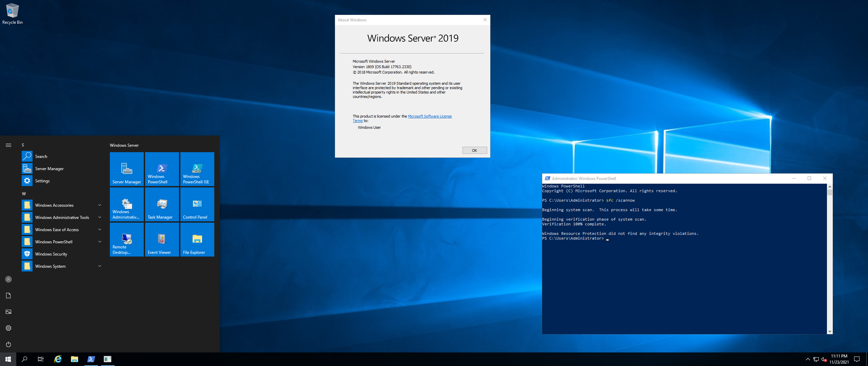
Task: Open the Windows PowerShell ISE tile
Action: pyautogui.click(x=197, y=169)
